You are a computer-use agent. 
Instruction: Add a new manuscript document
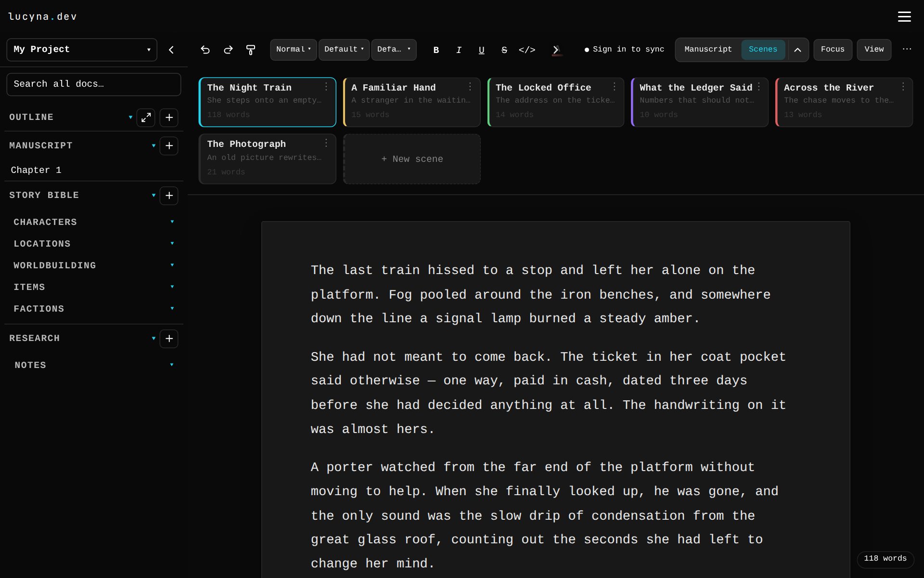169,146
